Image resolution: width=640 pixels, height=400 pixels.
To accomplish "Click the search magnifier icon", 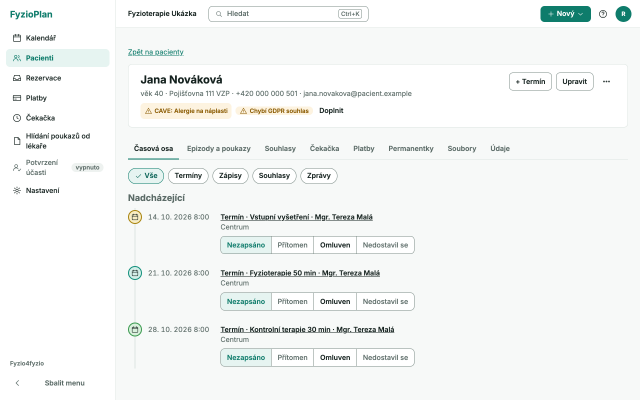I will tap(219, 14).
